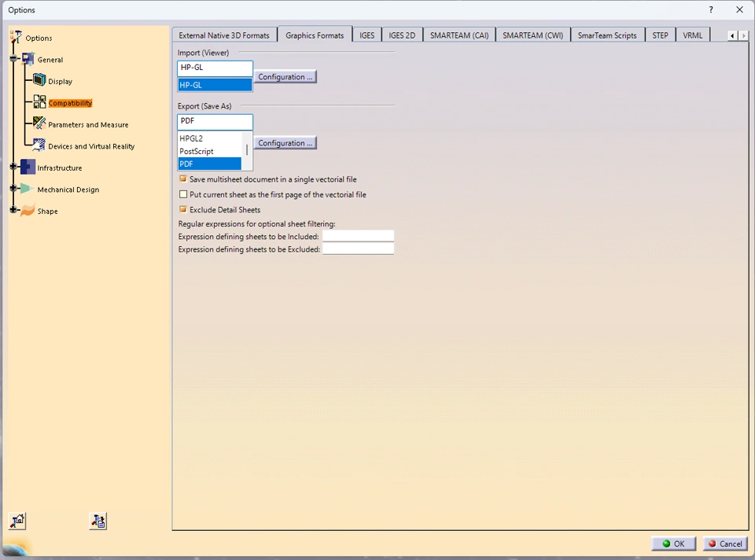Toggle Save multisheet document in single vectorial file
This screenshot has width=755, height=560.
tap(183, 179)
